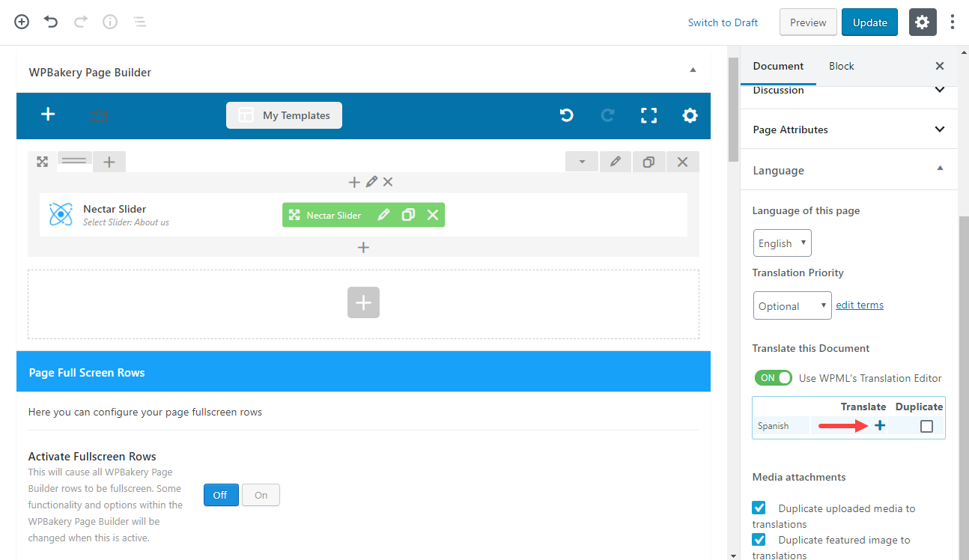This screenshot has width=969, height=560.
Task: Add Spanish translation plus icon
Action: [x=880, y=425]
